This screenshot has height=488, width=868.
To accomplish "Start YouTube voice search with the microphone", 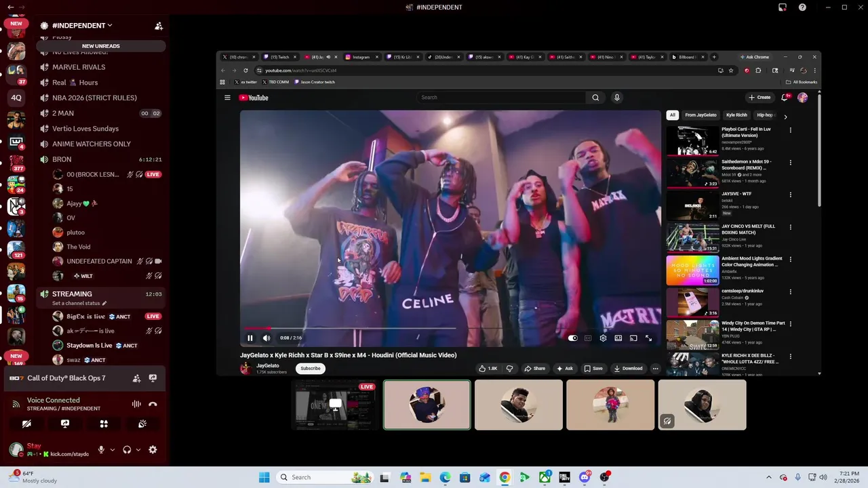I will tap(616, 98).
